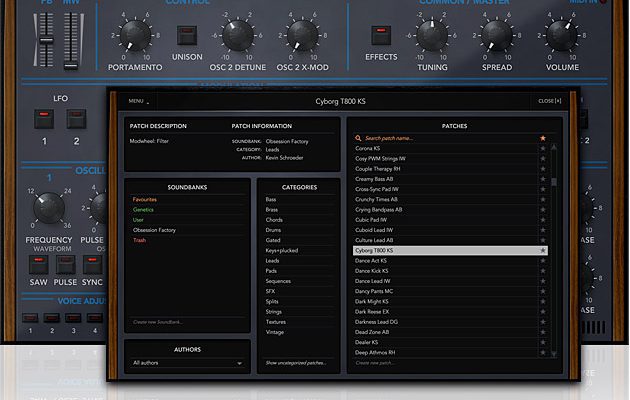Toggle the Unison switch
Screen dimensions: 630x400
pyautogui.click(x=186, y=36)
